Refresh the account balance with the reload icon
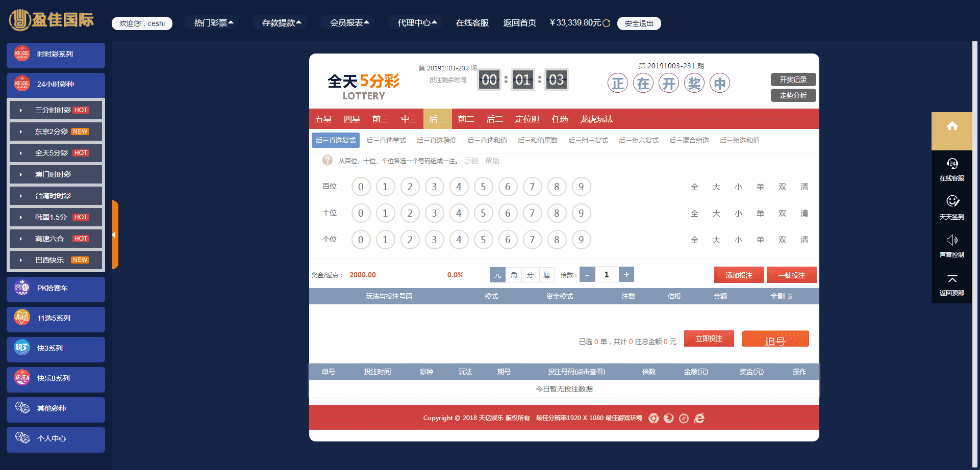This screenshot has width=980, height=470. (x=606, y=23)
